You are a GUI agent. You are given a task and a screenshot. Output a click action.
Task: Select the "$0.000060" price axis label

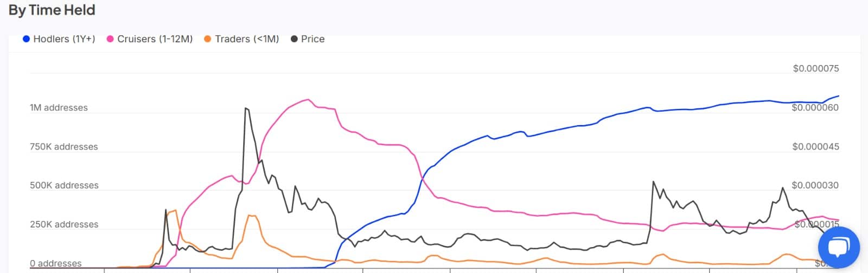pyautogui.click(x=815, y=108)
